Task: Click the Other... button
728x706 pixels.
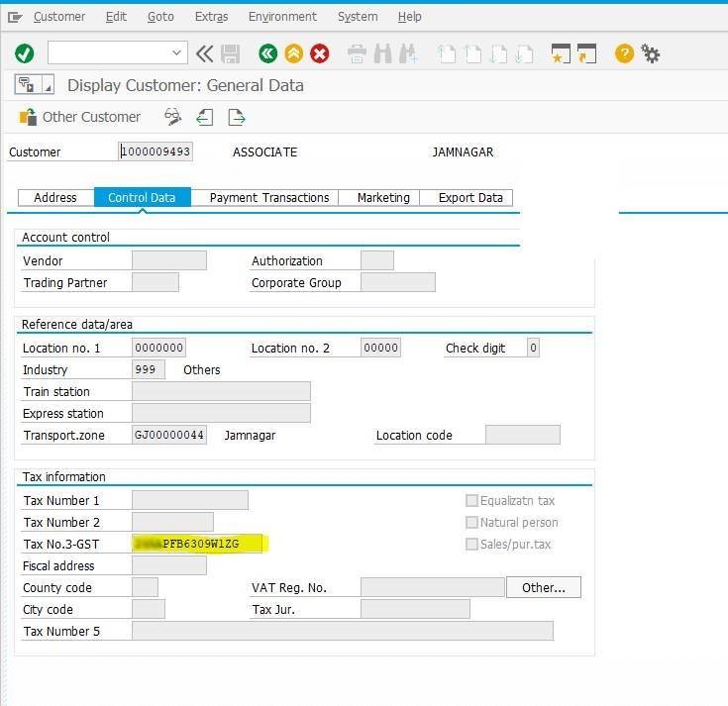Action: tap(544, 587)
